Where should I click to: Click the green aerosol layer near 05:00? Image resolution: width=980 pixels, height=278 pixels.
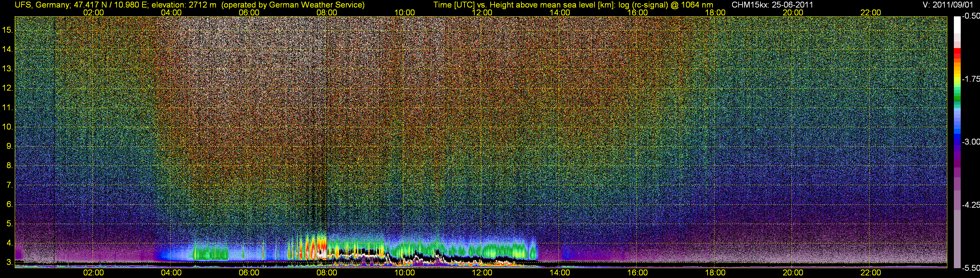pyautogui.click(x=211, y=252)
